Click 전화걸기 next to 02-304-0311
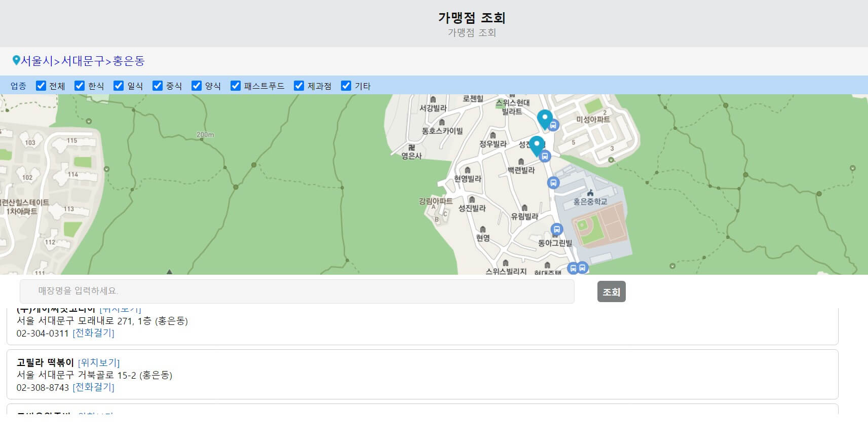The height and width of the screenshot is (441, 868). (x=93, y=333)
